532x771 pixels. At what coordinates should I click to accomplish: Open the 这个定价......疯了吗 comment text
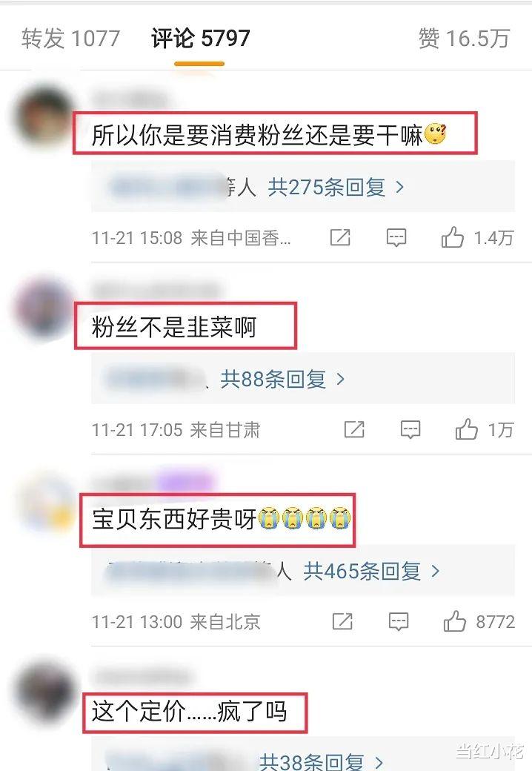(189, 712)
